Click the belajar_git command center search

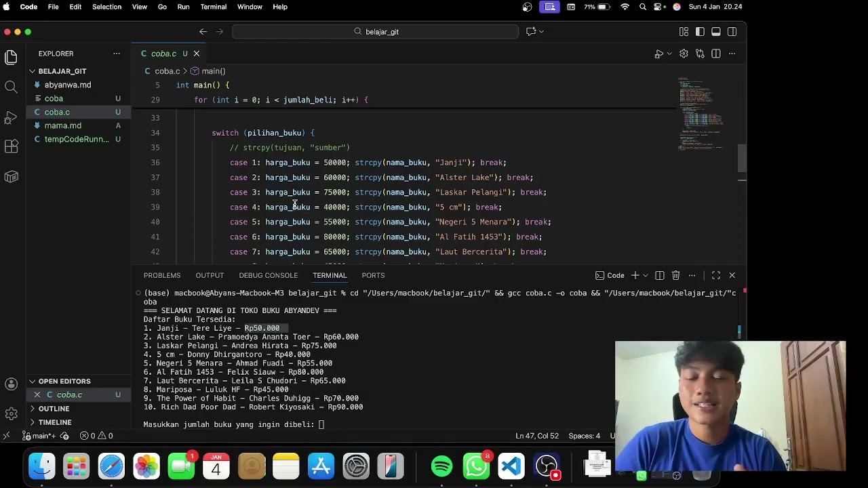click(x=376, y=31)
